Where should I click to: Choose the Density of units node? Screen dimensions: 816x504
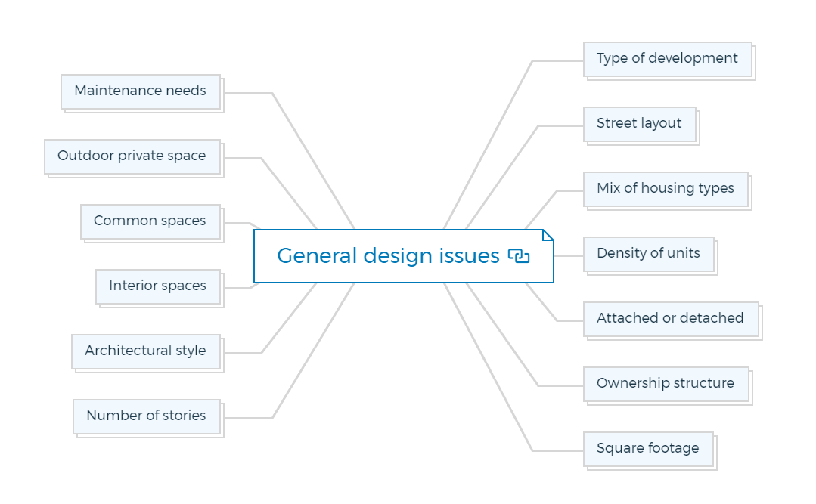tap(649, 255)
